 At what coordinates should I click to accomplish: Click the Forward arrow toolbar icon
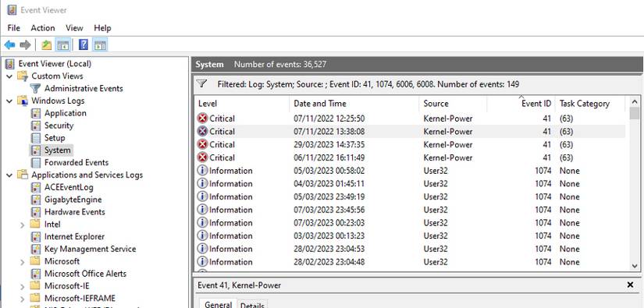[x=26, y=44]
